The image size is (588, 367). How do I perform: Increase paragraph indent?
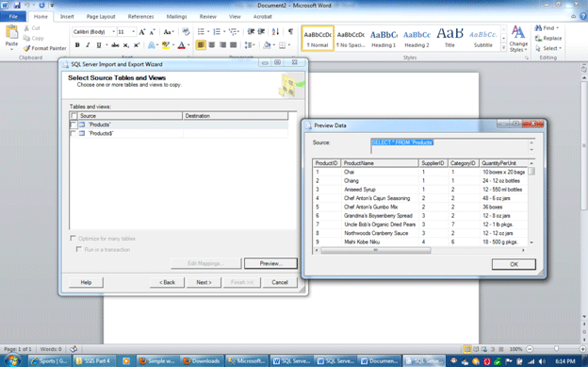click(261, 32)
